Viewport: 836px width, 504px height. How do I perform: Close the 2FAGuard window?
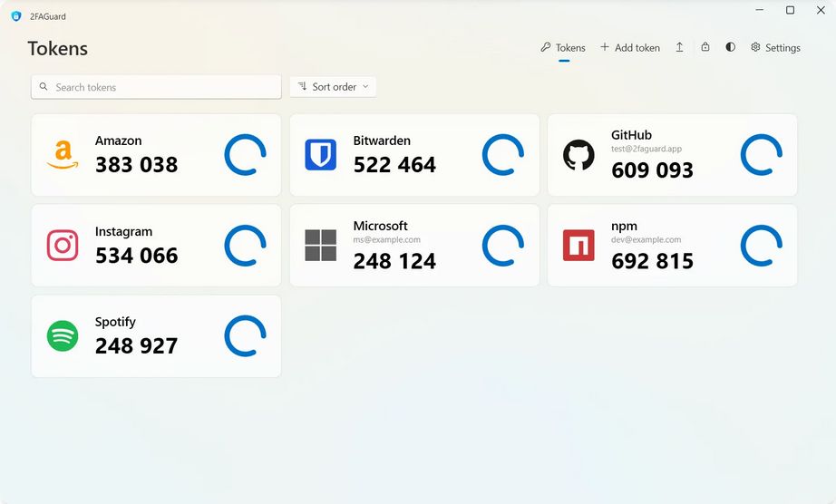point(821,10)
